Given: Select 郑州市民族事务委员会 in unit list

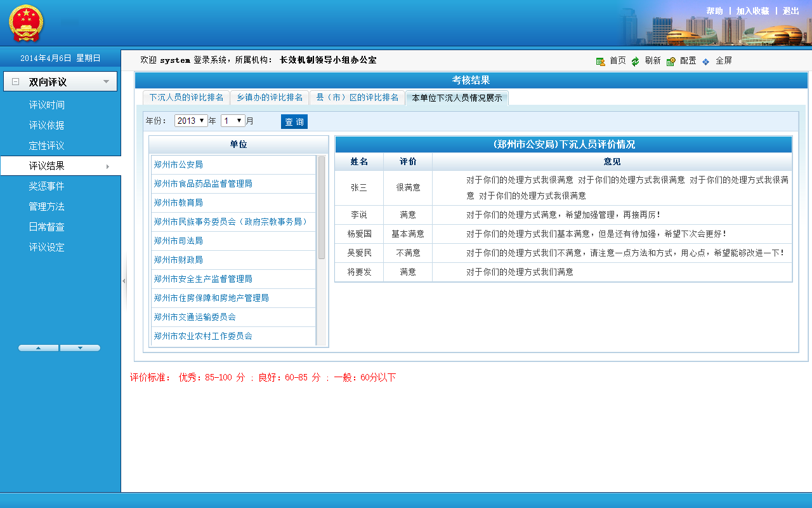Looking at the screenshot, I should pos(233,222).
